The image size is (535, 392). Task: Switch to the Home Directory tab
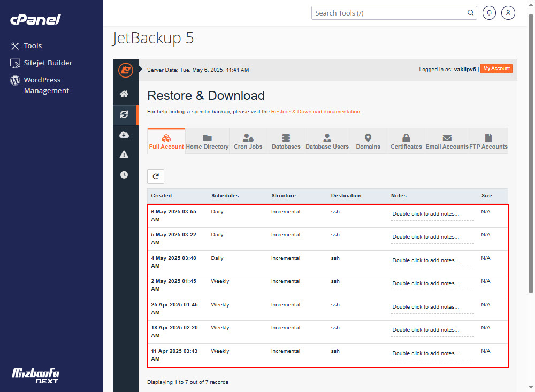[207, 141]
